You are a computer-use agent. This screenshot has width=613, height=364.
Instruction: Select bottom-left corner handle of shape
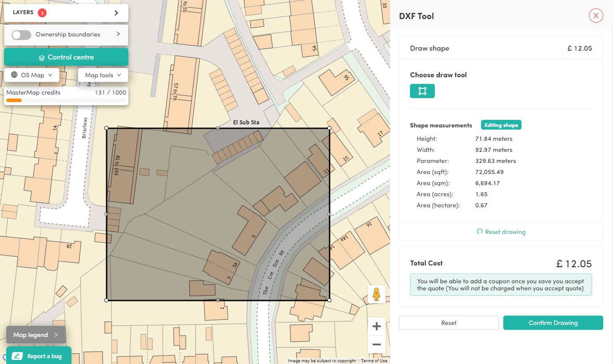pyautogui.click(x=107, y=301)
